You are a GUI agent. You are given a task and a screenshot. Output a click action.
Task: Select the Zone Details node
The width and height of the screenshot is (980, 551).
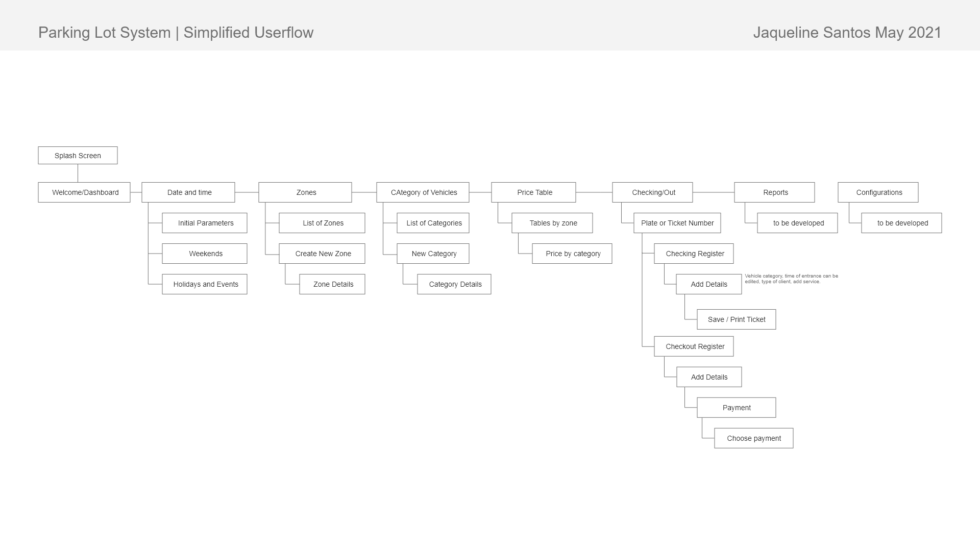(332, 284)
